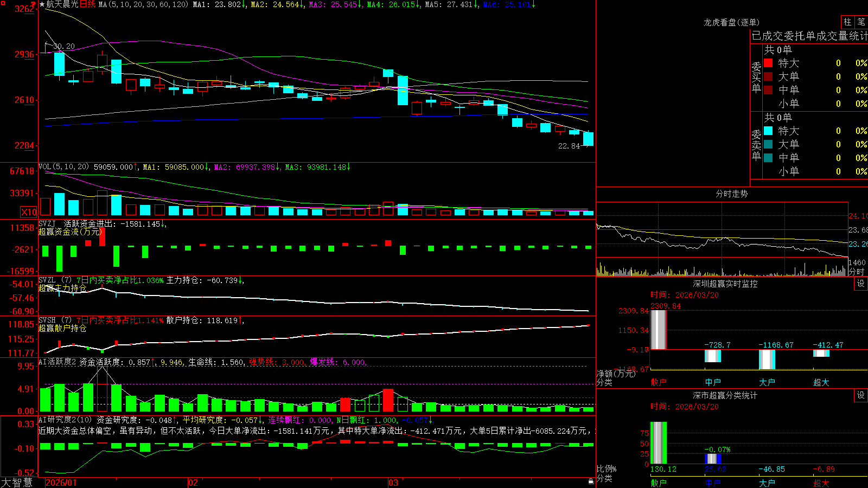Click the 超赢主力持仓 label
868x488 pixels.
click(x=62, y=288)
